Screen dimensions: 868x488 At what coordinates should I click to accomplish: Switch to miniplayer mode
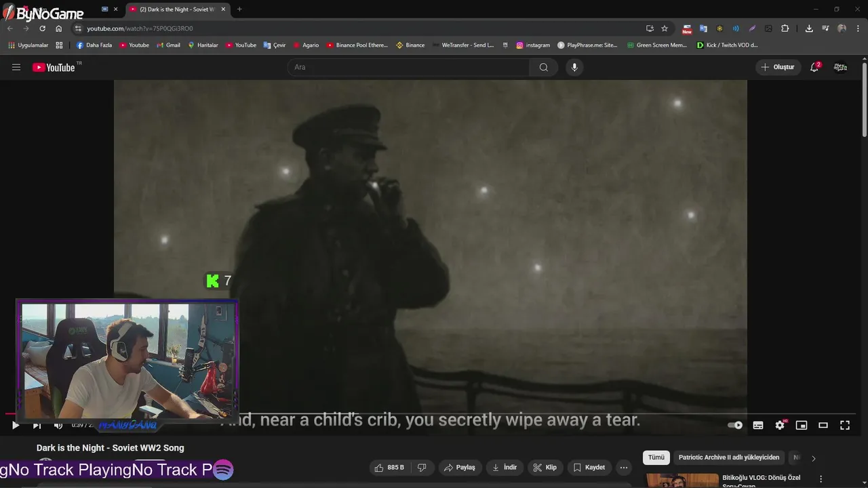point(802,425)
